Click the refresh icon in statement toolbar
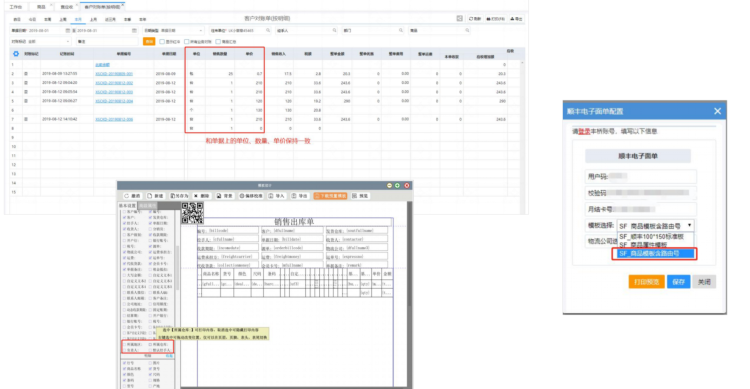Image resolution: width=750 pixels, height=389 pixels. coord(471,19)
